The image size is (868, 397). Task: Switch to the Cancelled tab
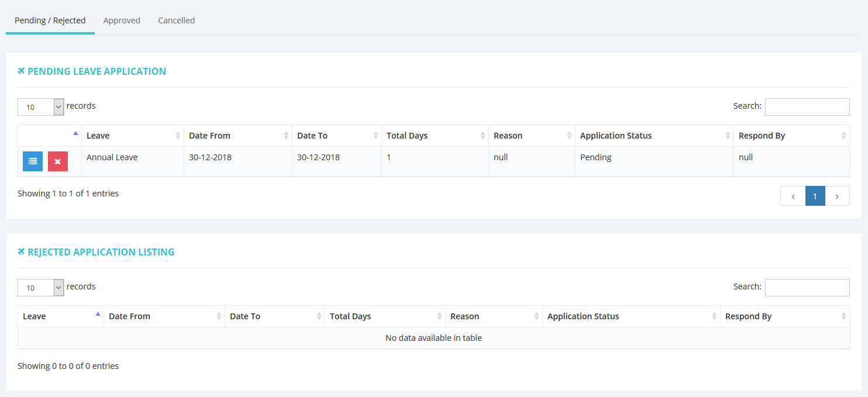pos(176,20)
